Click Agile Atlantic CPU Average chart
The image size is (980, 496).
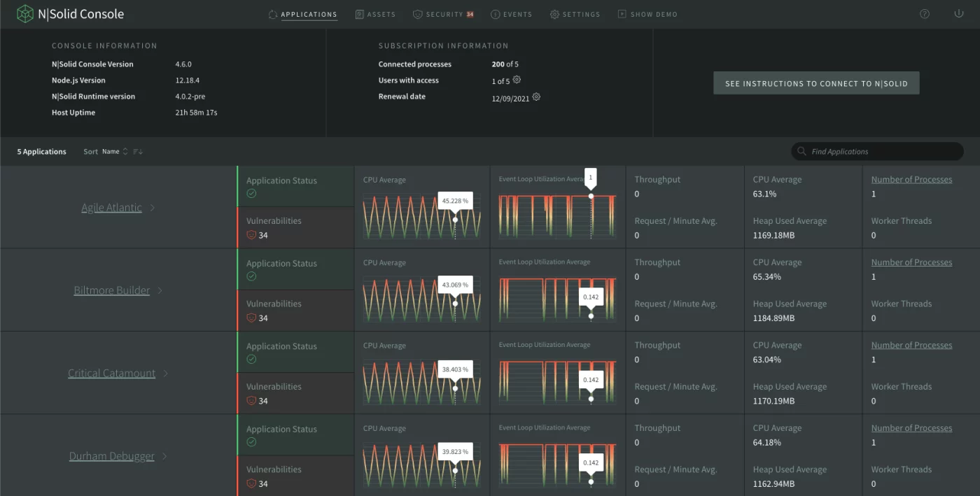(x=422, y=216)
